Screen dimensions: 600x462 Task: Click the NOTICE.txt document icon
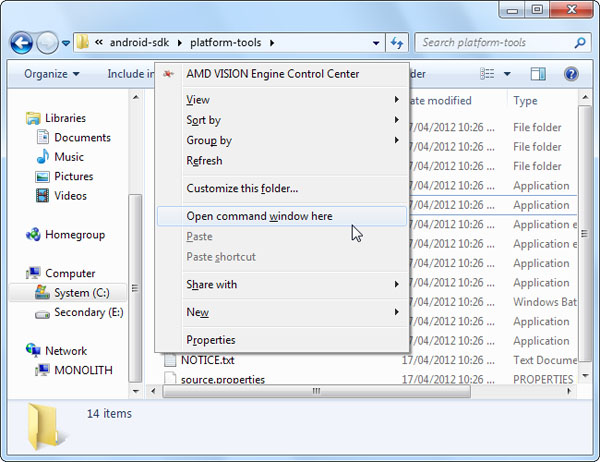click(170, 360)
